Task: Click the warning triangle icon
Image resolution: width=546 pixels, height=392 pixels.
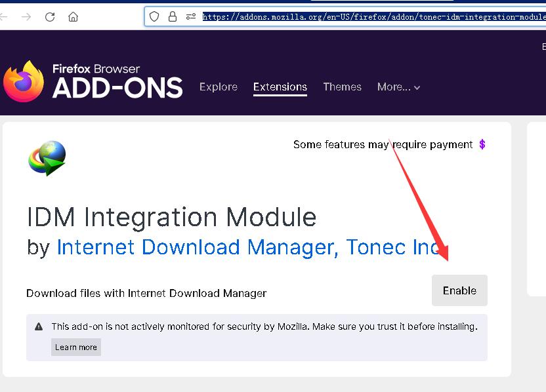Action: point(39,326)
